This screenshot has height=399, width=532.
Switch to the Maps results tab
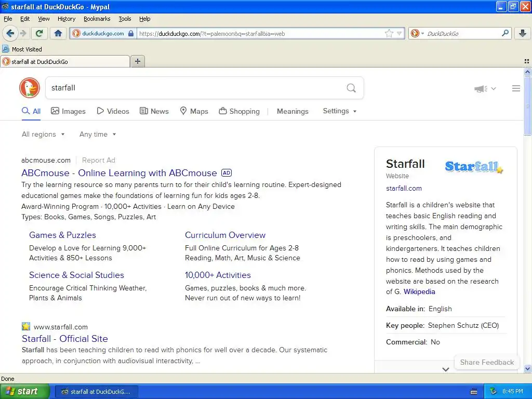[194, 111]
